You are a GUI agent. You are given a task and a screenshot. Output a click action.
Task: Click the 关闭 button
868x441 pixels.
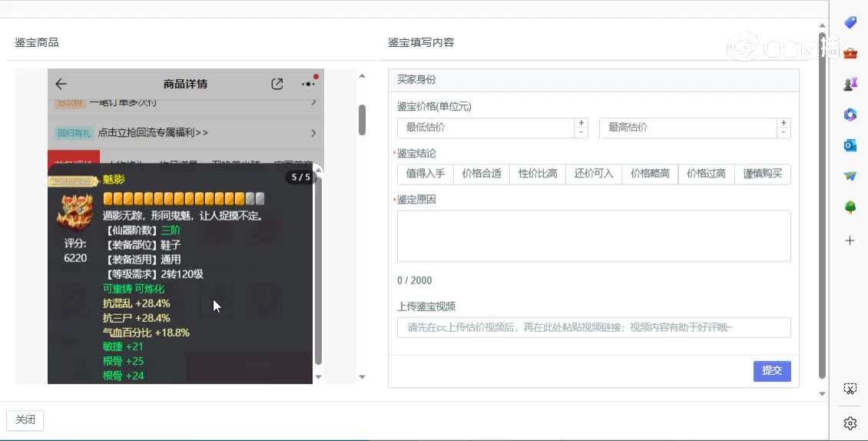coord(25,419)
